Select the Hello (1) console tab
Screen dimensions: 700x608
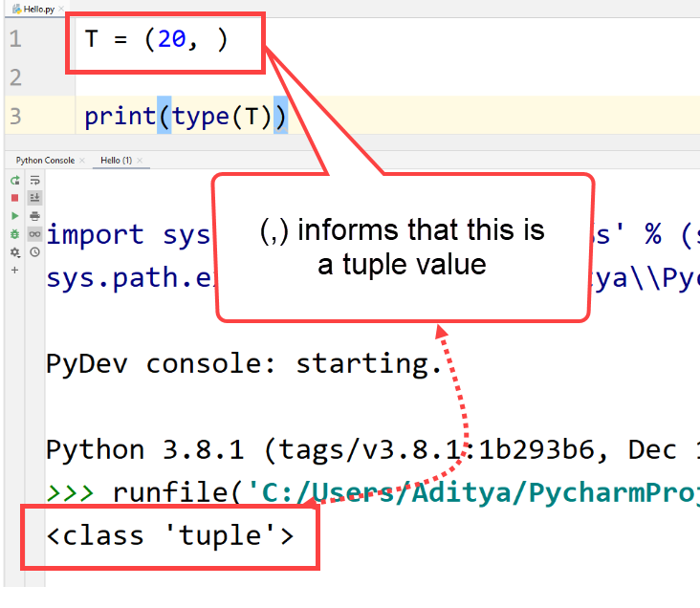pyautogui.click(x=116, y=161)
